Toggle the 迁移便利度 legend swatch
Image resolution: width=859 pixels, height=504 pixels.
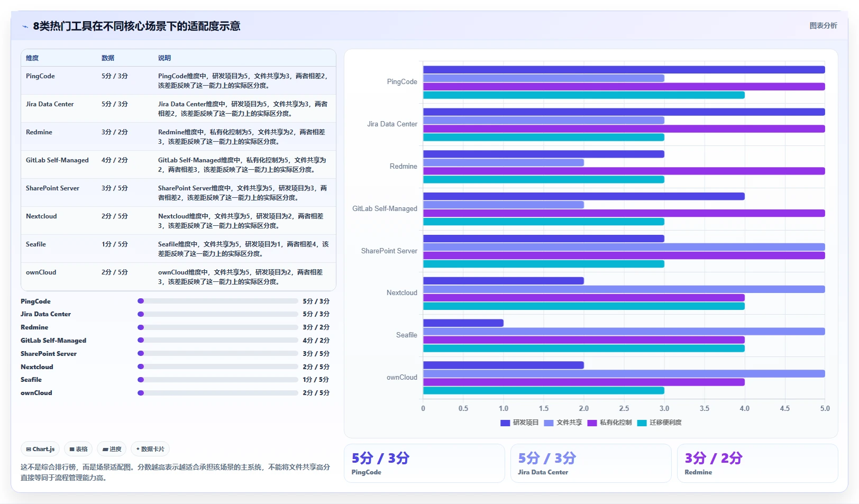(642, 423)
